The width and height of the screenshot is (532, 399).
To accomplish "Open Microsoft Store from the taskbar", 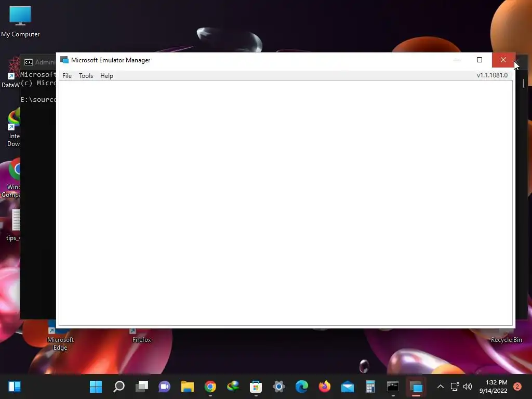I will coord(256,387).
